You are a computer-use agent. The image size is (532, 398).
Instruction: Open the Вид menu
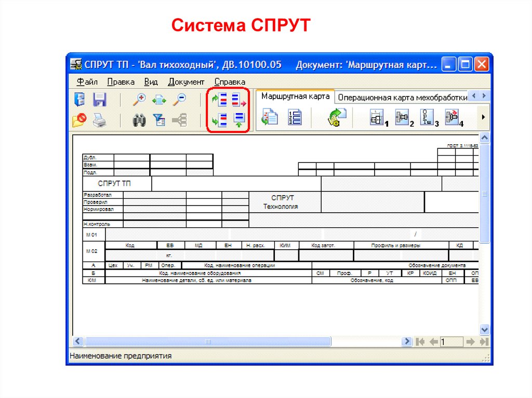pyautogui.click(x=151, y=82)
